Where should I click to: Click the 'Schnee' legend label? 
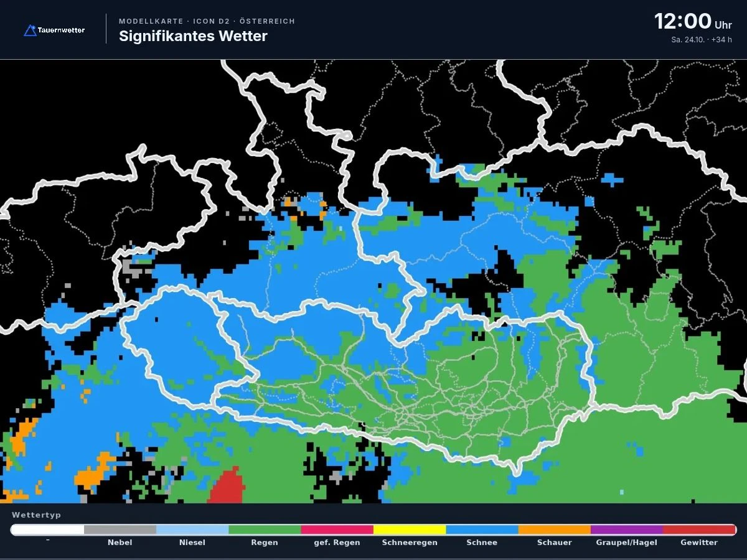482,543
